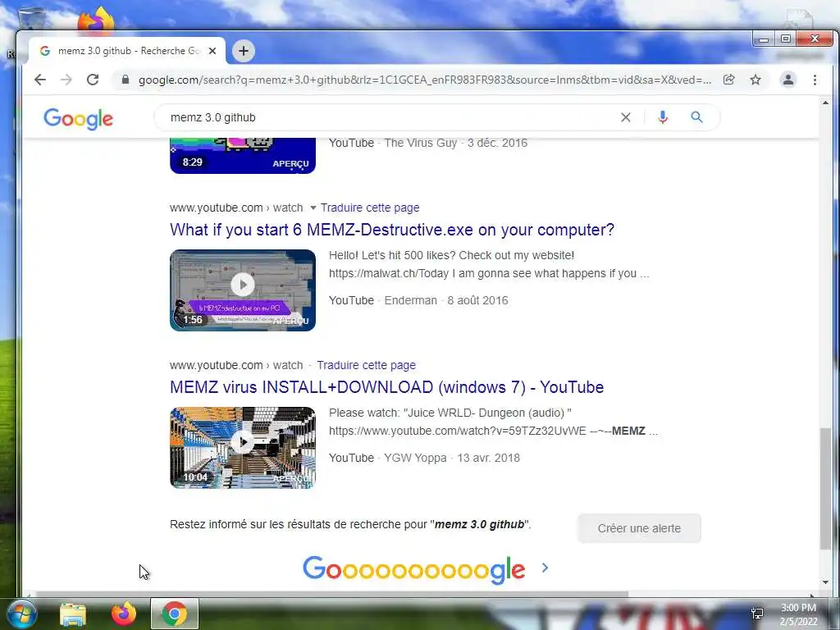Bookmark this page with the star icon
The height and width of the screenshot is (630, 840).
tap(756, 80)
